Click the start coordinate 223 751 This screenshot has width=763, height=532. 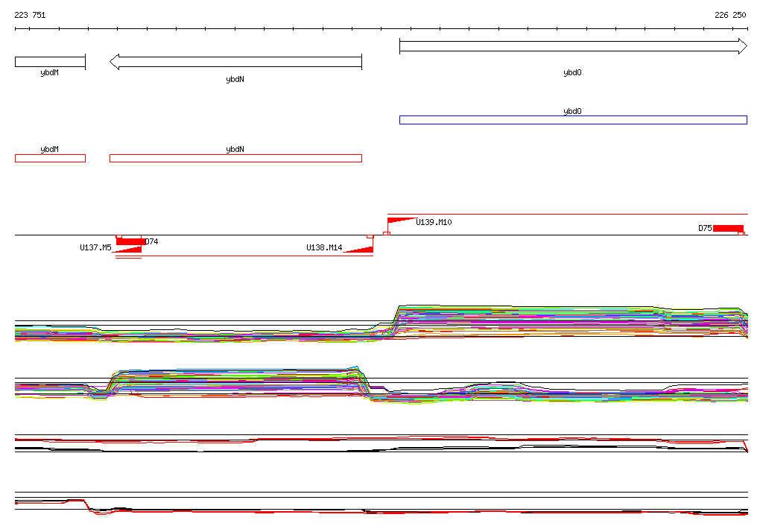30,15
